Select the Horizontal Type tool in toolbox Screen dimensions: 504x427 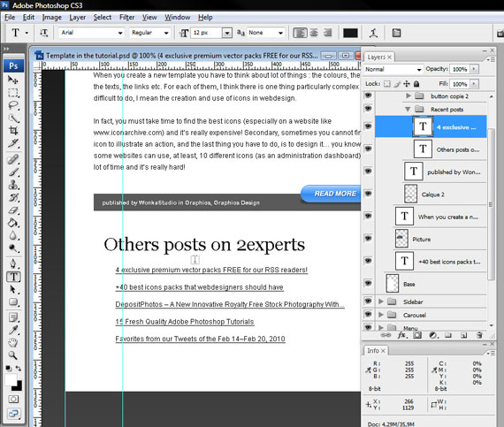click(x=13, y=277)
